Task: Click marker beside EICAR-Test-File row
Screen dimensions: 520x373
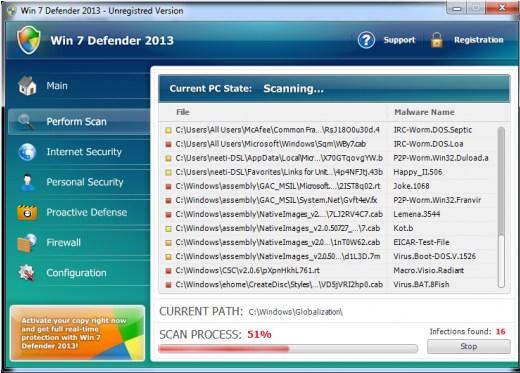Action: (x=168, y=243)
